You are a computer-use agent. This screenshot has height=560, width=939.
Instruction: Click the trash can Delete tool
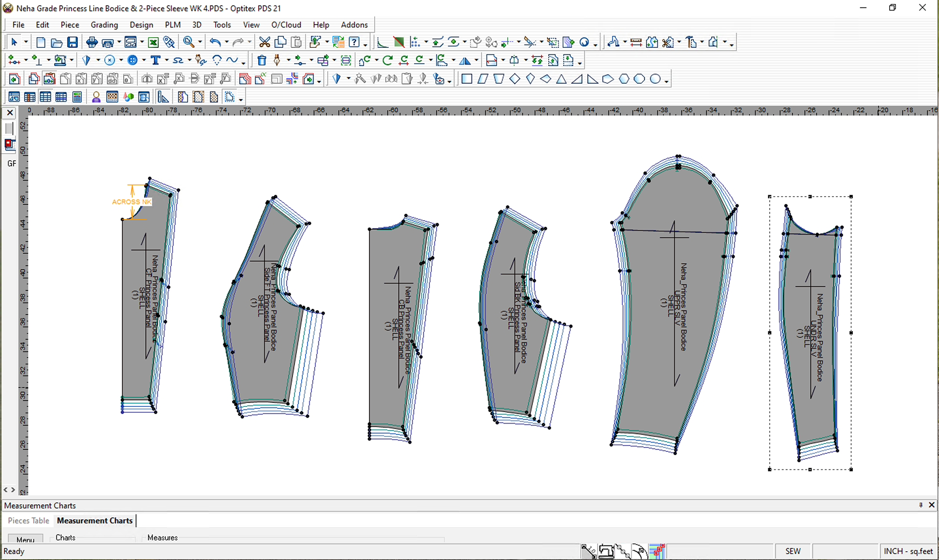point(262,61)
